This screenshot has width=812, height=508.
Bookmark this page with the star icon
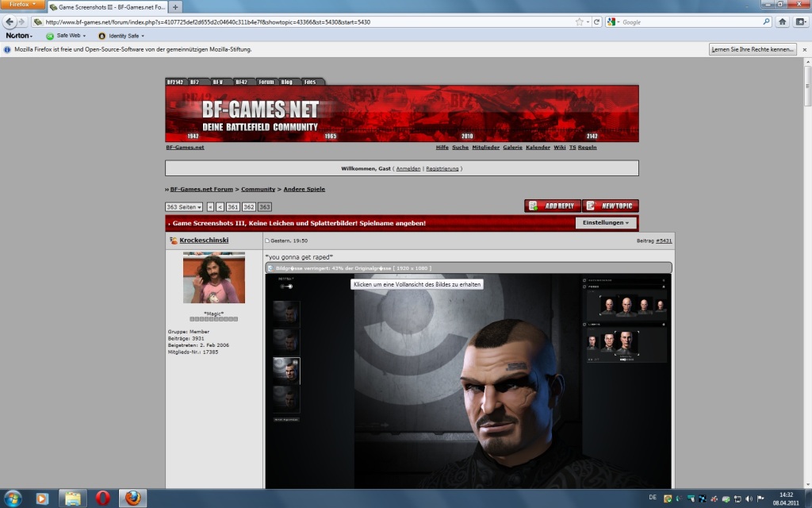579,21
